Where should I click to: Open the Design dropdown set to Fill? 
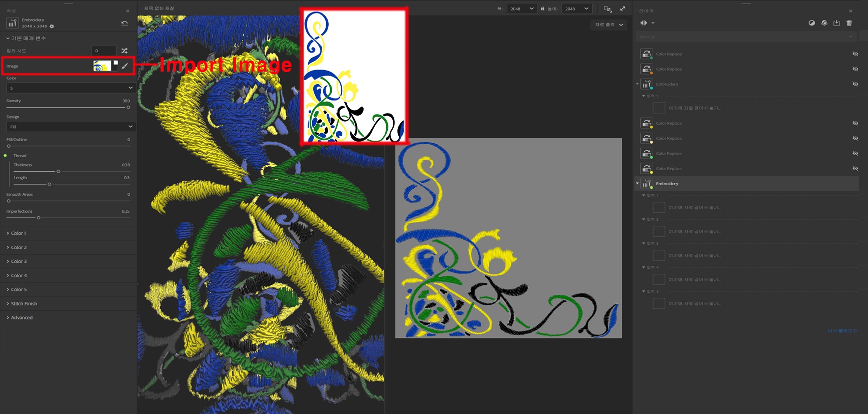tap(71, 127)
